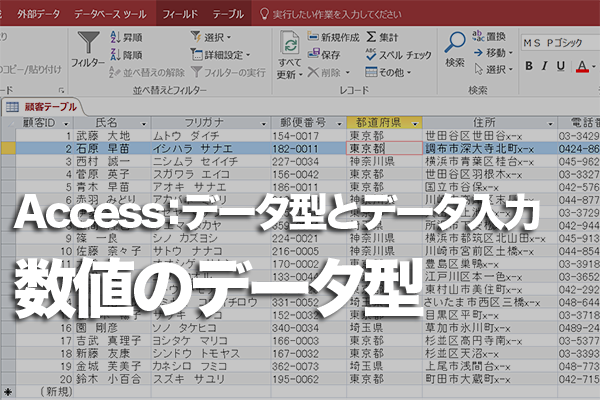Sort ascending with 昇順
Viewport: 600px width, 400px height.
(126, 38)
